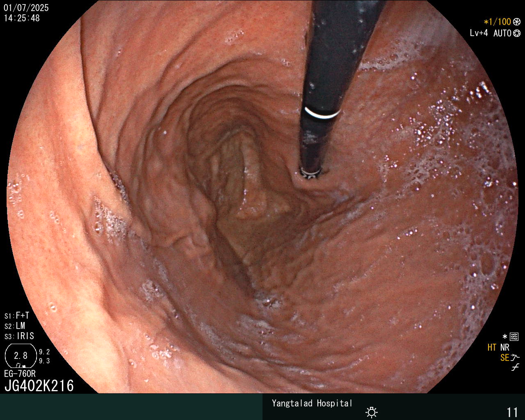This screenshot has width=525, height=420.
Task: Select the 9.2 diameter value
Action: pyautogui.click(x=44, y=352)
